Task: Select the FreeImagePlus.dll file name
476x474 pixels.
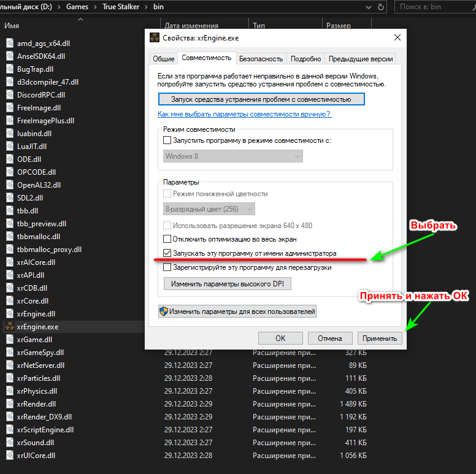Action: pyautogui.click(x=45, y=121)
